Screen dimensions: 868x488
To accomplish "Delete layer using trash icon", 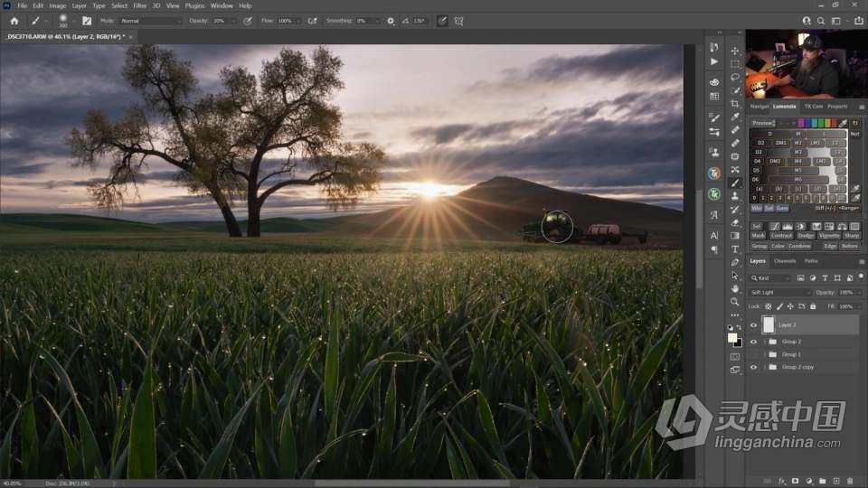I will pos(850,482).
